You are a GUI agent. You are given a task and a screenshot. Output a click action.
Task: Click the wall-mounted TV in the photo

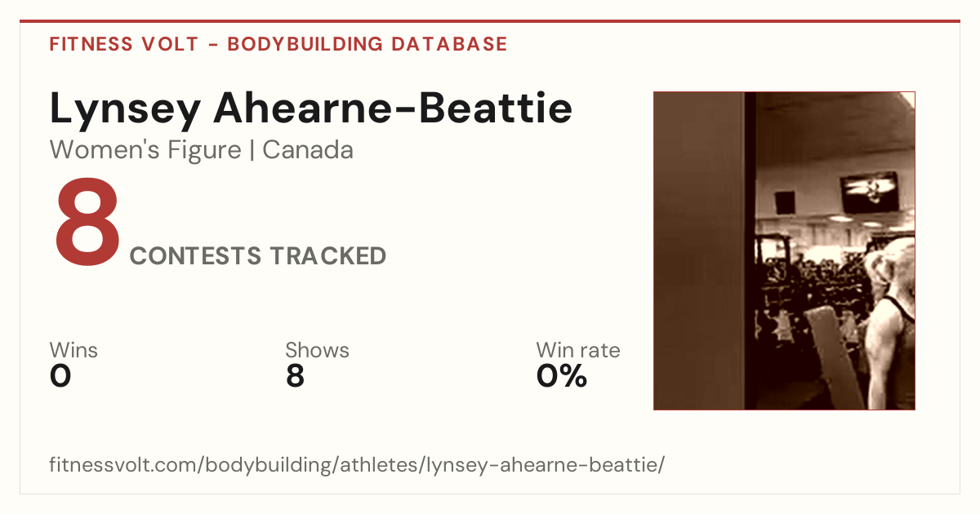(x=869, y=193)
